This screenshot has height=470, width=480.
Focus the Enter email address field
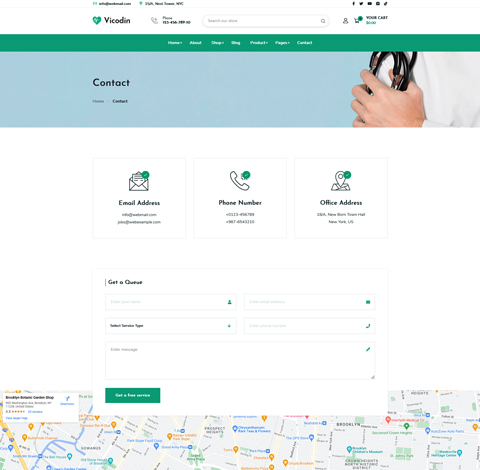pos(309,302)
